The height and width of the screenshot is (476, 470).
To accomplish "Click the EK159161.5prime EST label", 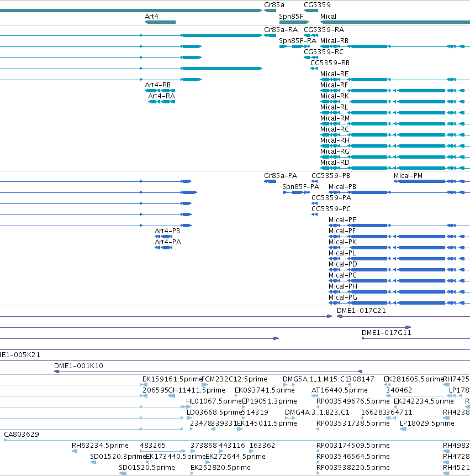I will (172, 379).
